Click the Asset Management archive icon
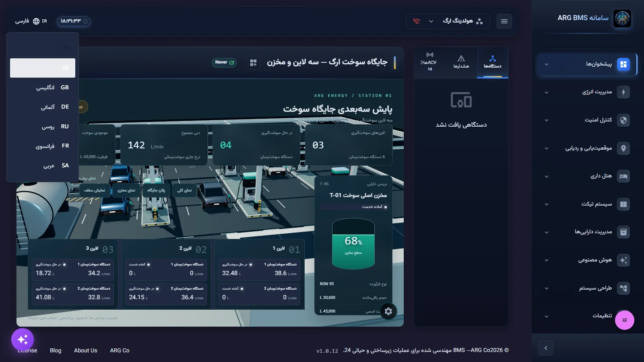 coord(623,232)
